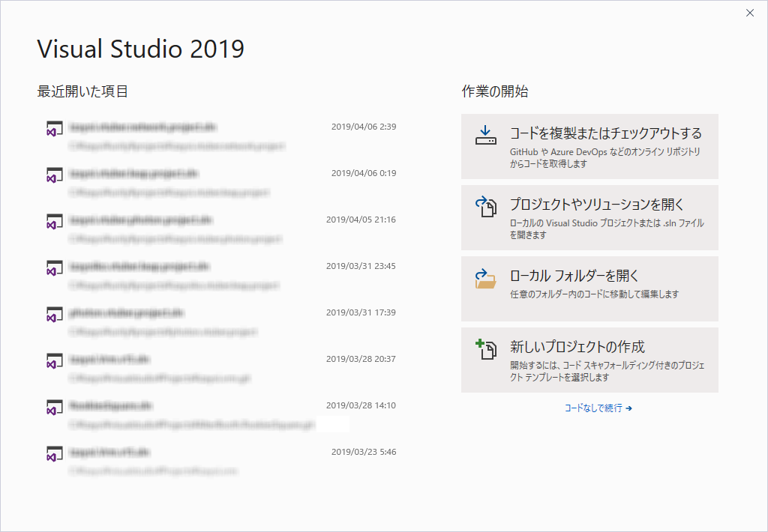Image resolution: width=768 pixels, height=532 pixels.
Task: Select コードを複製またはチェックアウトする button
Action: point(589,146)
